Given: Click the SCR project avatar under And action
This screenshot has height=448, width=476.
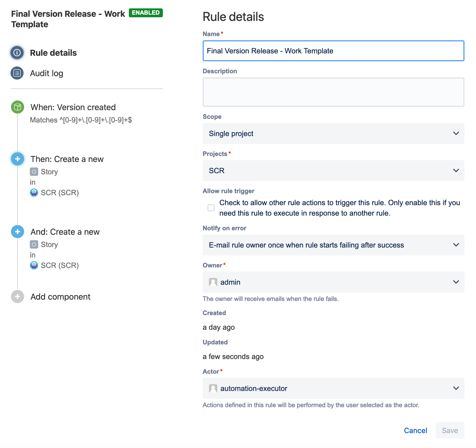Looking at the screenshot, I should (x=34, y=265).
